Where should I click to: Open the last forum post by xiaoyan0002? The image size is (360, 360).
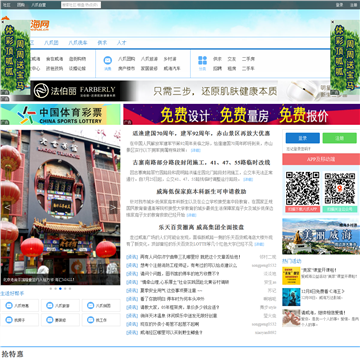pyautogui.click(x=171, y=332)
